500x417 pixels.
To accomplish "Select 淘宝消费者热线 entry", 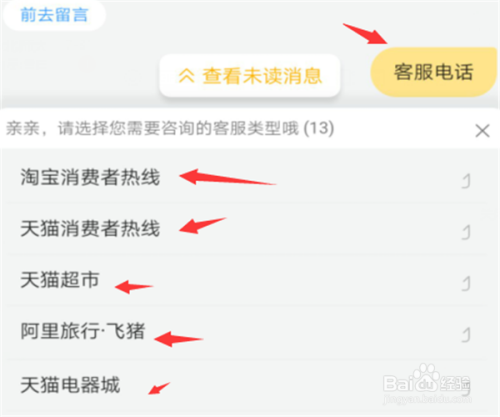I will (x=247, y=177).
